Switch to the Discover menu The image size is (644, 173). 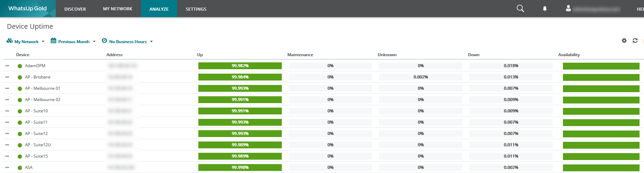(75, 9)
